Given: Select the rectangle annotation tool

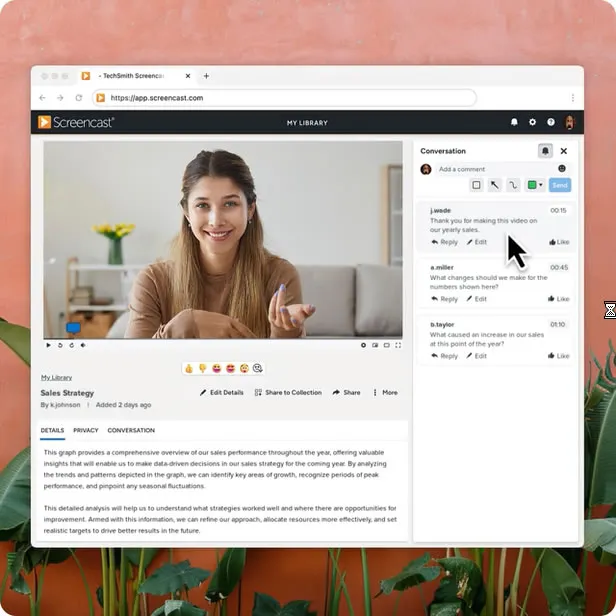Looking at the screenshot, I should (476, 185).
